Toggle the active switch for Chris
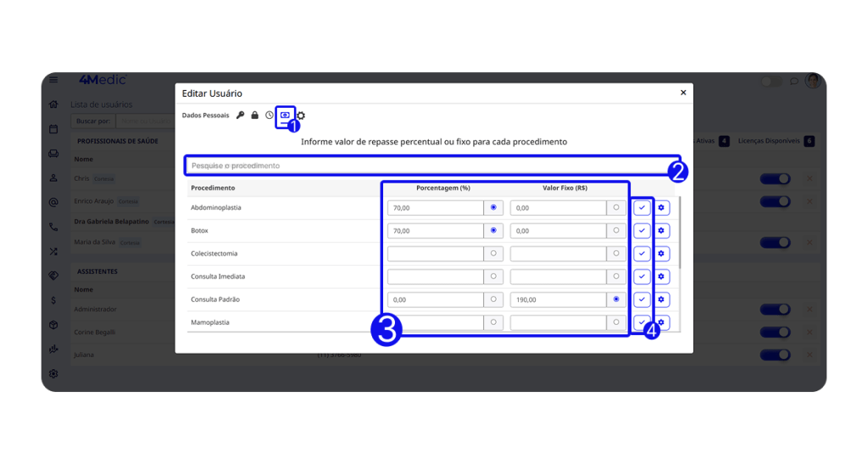Viewport: 868px width, 465px height. [x=775, y=179]
